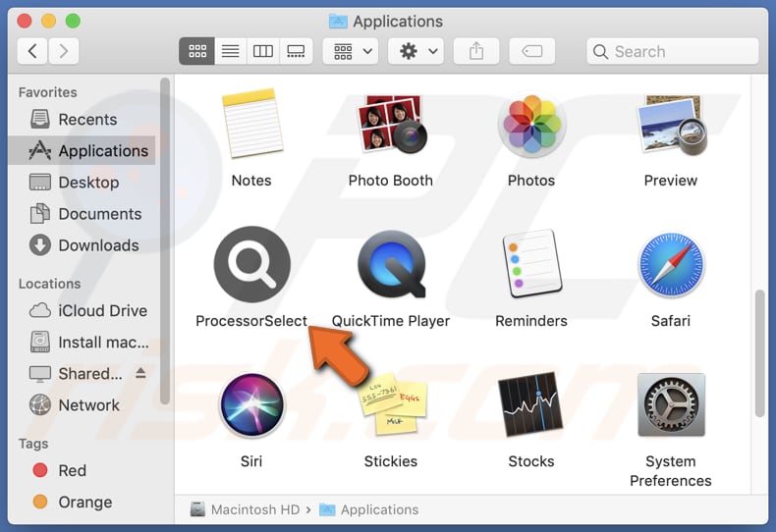Focus the Search field

click(x=672, y=51)
